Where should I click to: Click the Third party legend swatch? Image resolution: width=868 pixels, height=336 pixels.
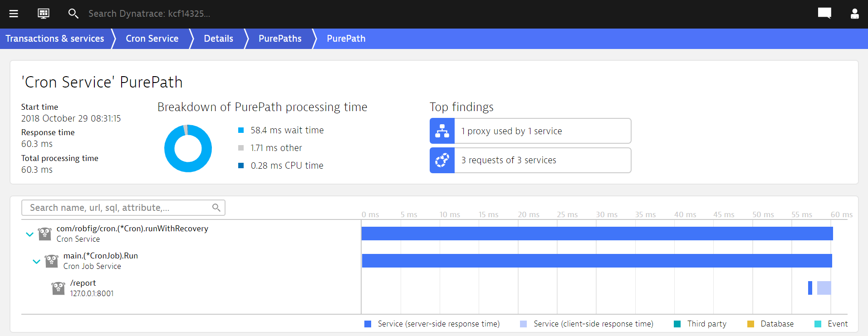(x=677, y=324)
